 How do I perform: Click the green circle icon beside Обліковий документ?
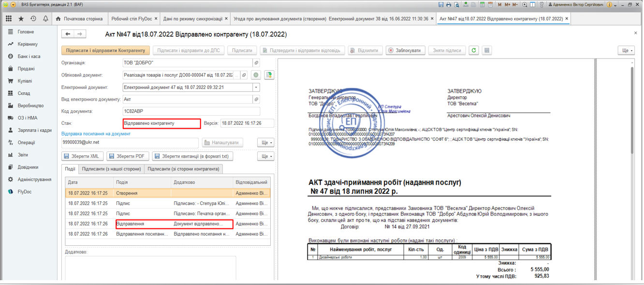click(256, 75)
